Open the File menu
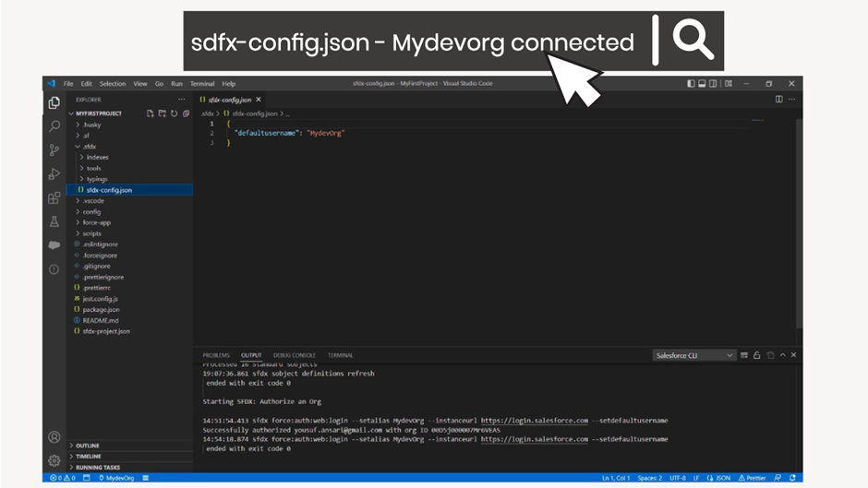Viewport: 868px width, 488px height. coord(68,84)
